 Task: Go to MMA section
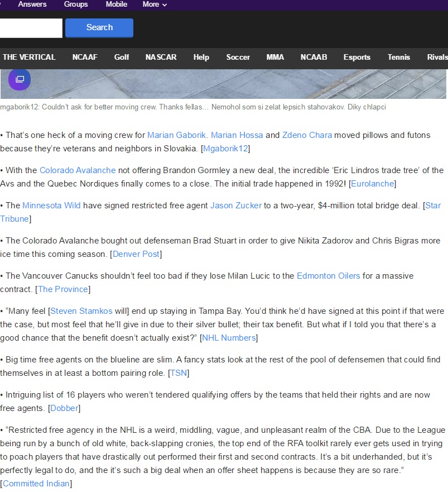[275, 57]
